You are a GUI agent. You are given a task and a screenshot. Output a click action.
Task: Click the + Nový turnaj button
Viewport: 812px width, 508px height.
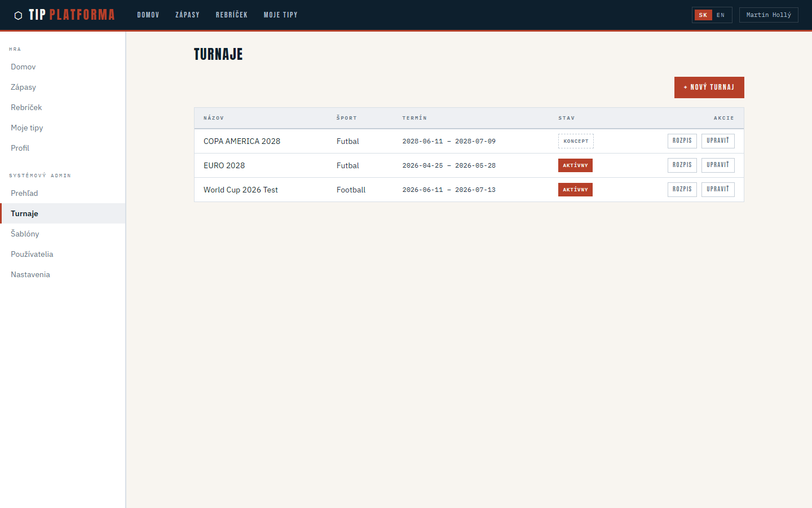tap(709, 87)
